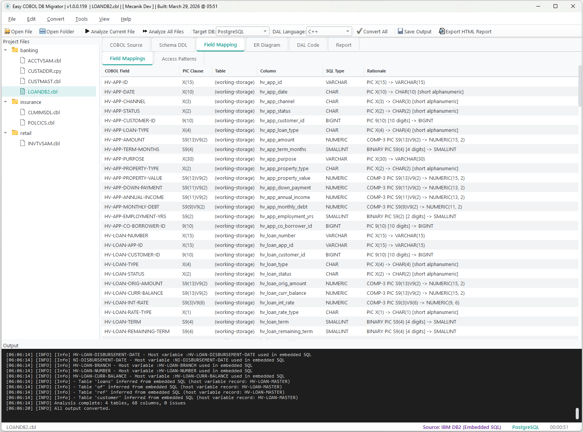This screenshot has width=583, height=432.
Task: Sort by the PIC Clause column header
Action: (195, 71)
